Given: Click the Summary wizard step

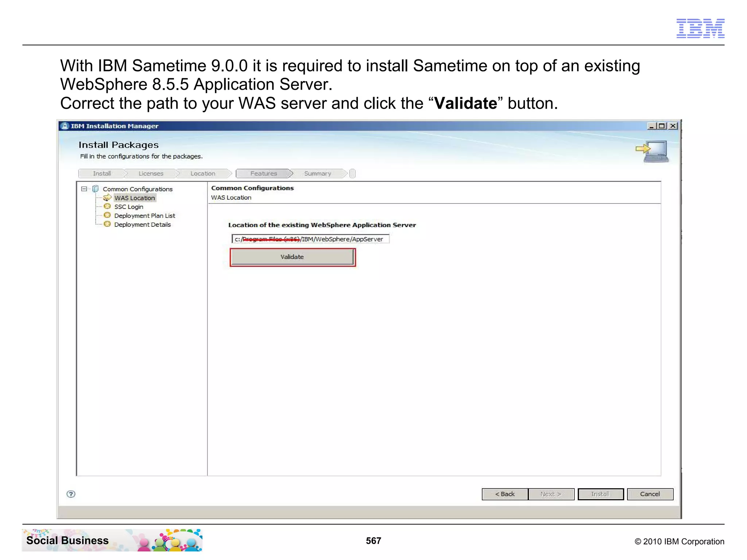Looking at the screenshot, I should point(318,174).
